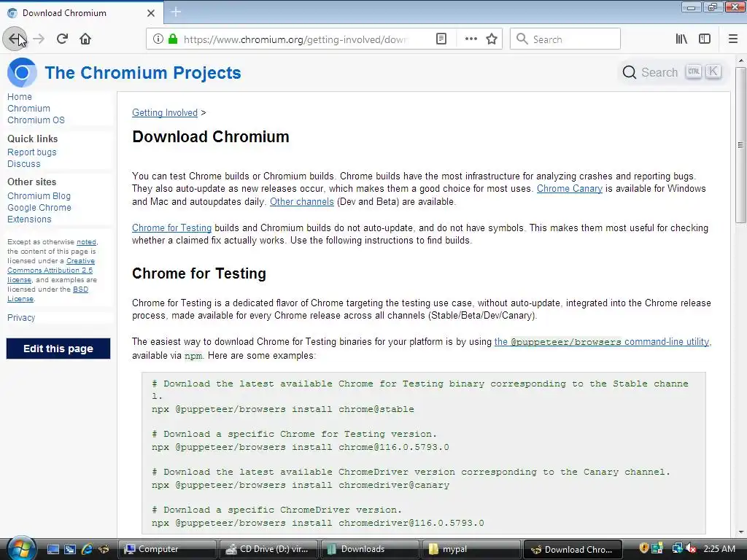Click the page search magnifier icon

[630, 72]
